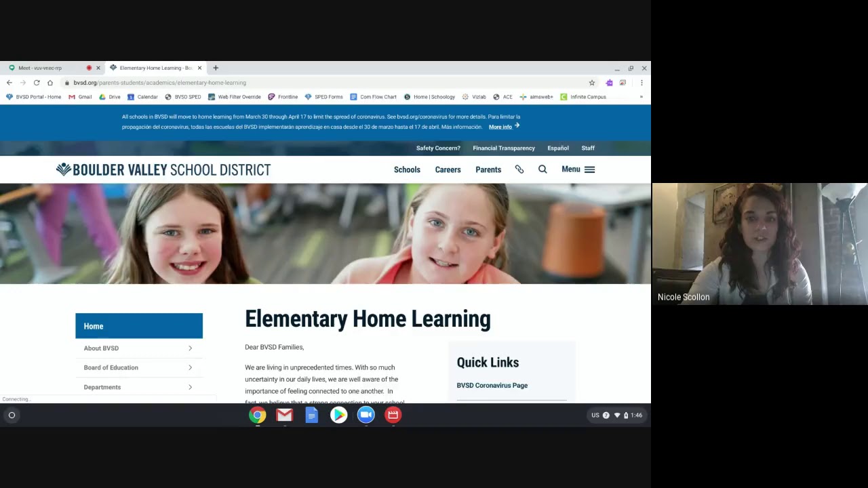This screenshot has height=488, width=868.
Task: Open the Calendar bookmark
Action: pos(142,97)
